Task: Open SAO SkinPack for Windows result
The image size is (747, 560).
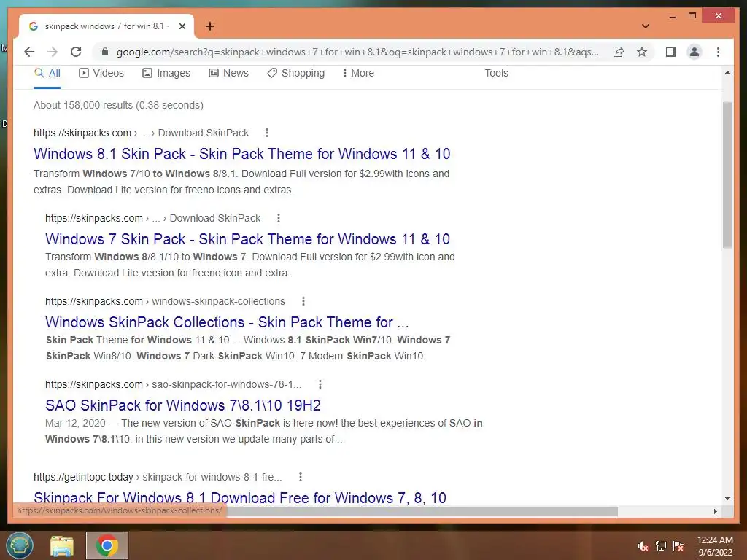Action: (x=183, y=405)
